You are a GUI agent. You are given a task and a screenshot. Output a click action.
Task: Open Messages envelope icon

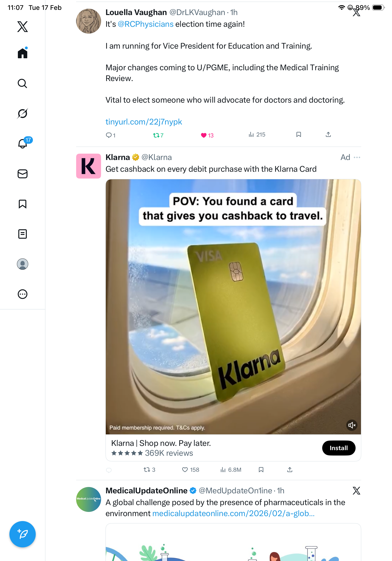23,174
